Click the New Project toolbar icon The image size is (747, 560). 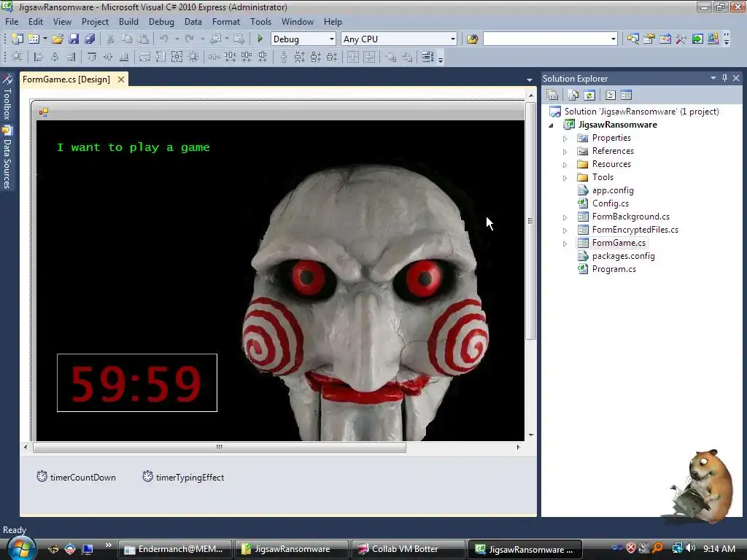click(x=18, y=39)
